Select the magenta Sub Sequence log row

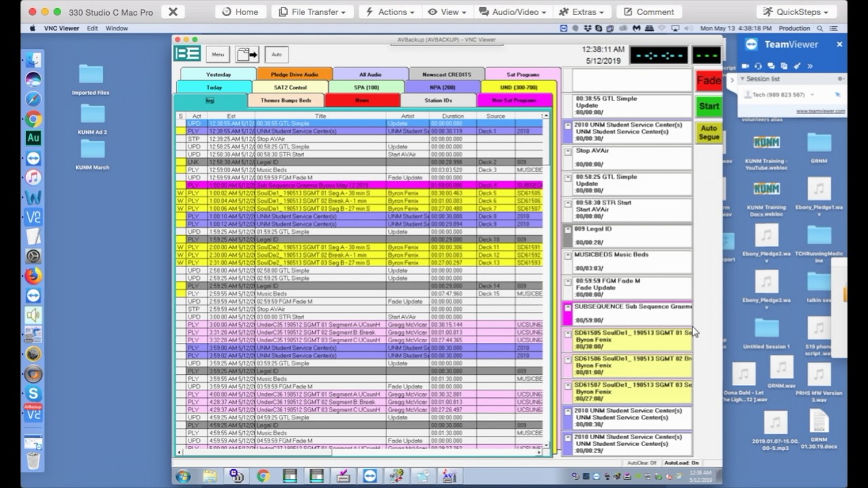[x=359, y=185]
